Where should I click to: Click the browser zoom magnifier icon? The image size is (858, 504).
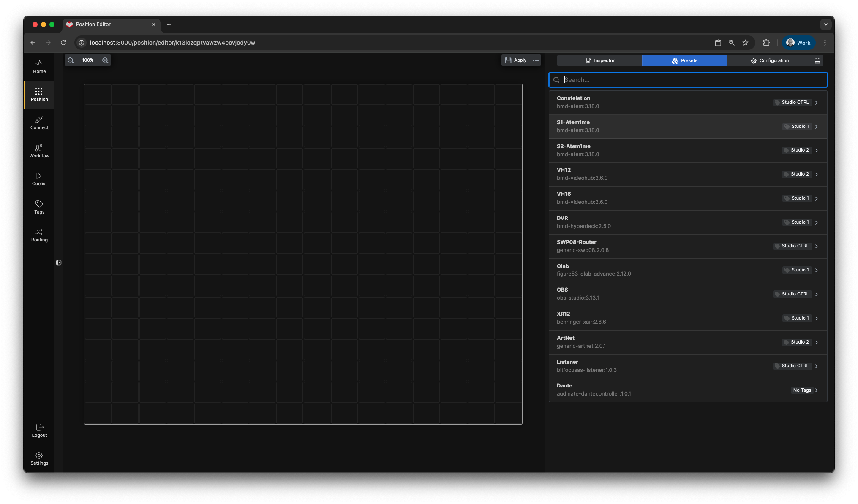(732, 43)
